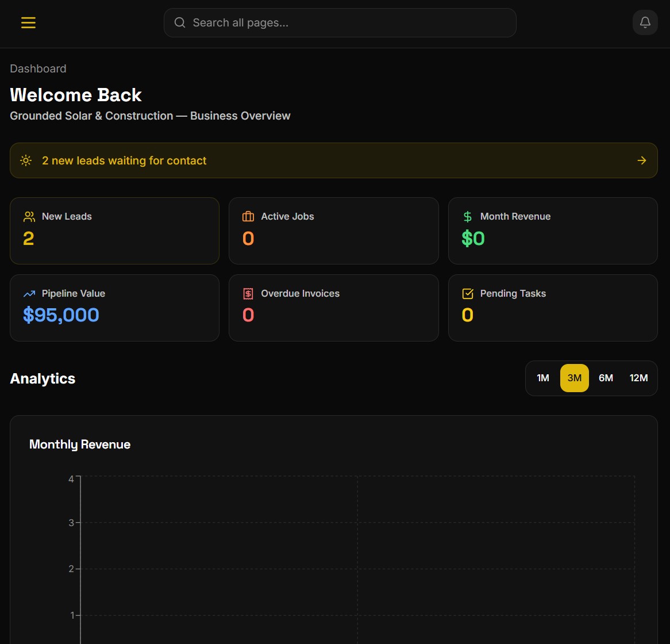Click the y-axis label 3 on chart

point(71,523)
